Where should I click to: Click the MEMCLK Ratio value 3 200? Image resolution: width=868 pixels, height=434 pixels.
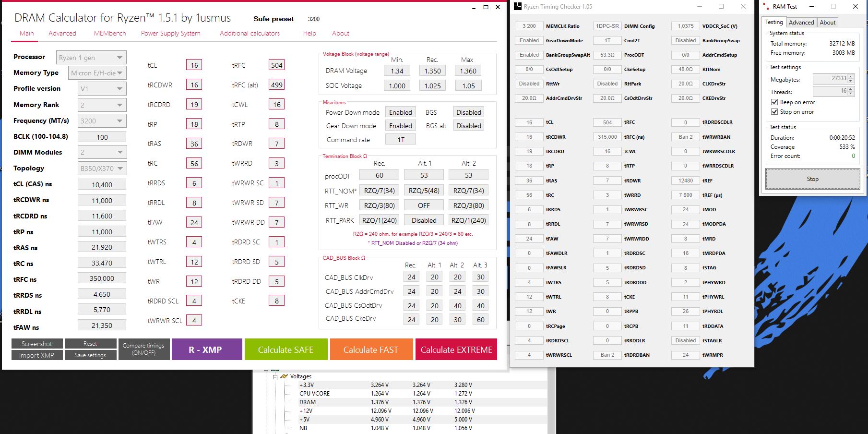point(529,26)
